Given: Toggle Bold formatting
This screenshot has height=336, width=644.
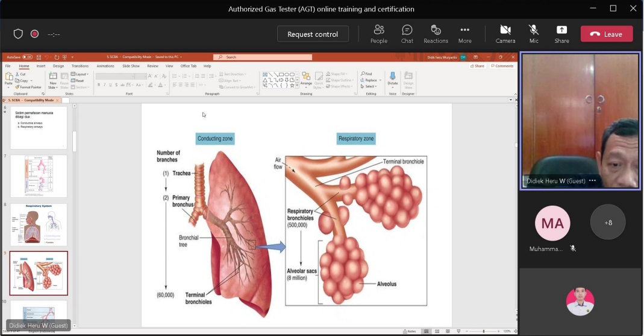Looking at the screenshot, I should (99, 84).
